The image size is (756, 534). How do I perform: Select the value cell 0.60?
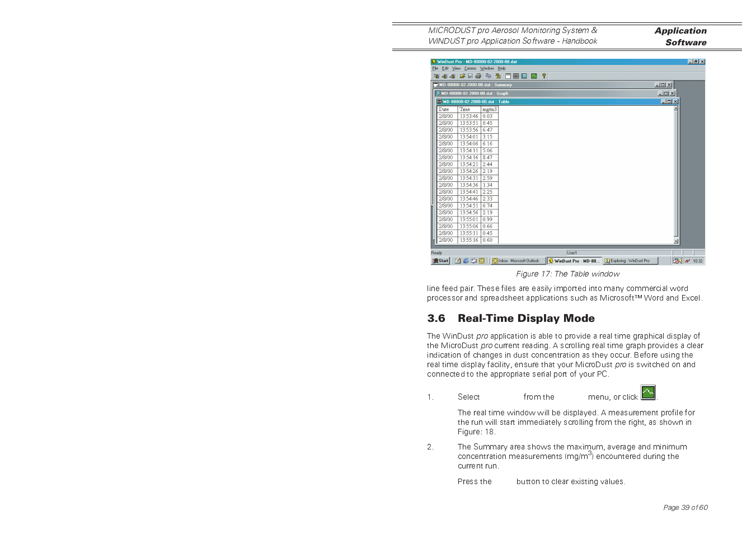point(490,240)
